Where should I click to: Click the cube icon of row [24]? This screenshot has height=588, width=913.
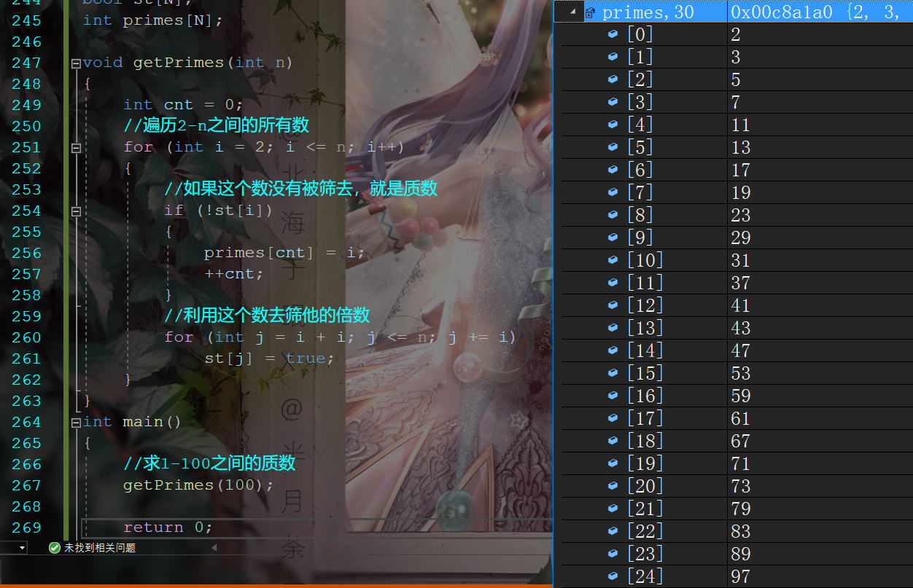(613, 576)
